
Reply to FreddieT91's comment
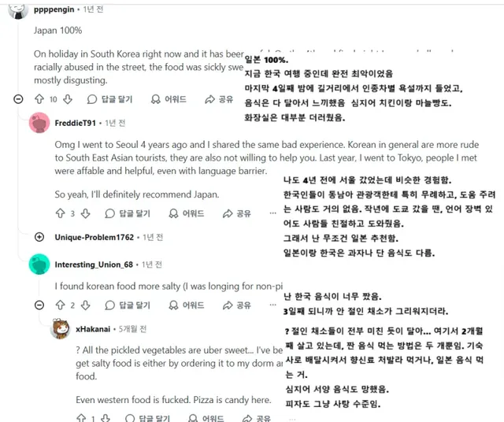point(128,213)
